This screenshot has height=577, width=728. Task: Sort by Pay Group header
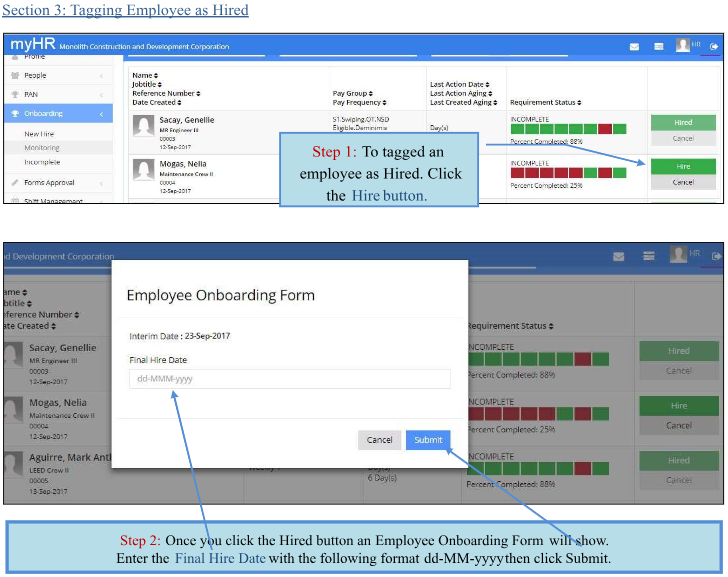tap(352, 93)
